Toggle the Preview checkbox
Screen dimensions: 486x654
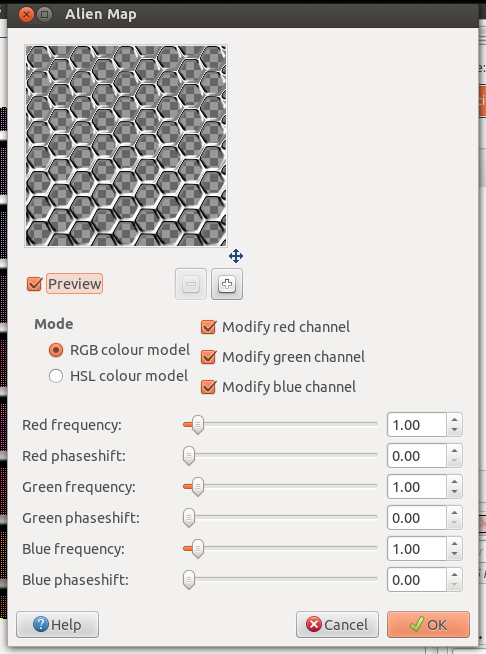(x=34, y=284)
